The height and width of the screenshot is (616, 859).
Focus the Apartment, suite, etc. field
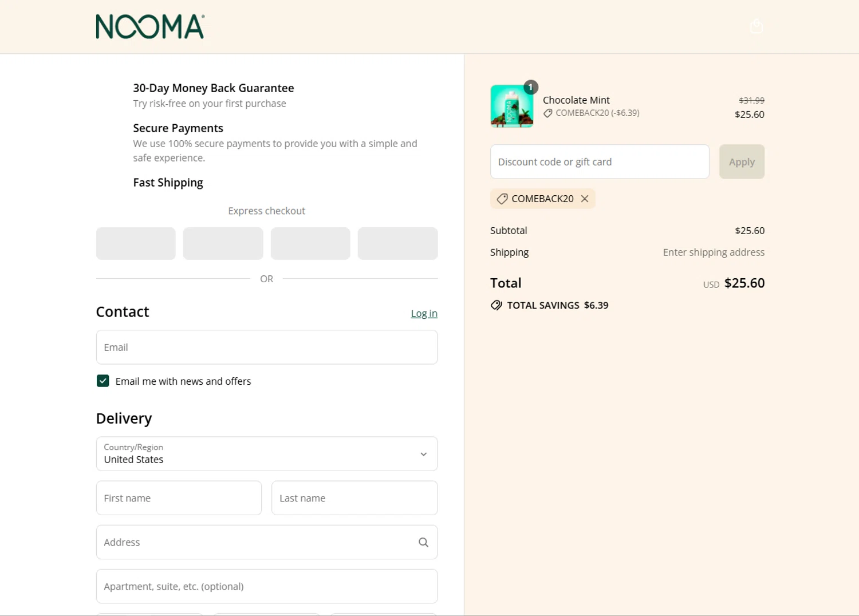click(267, 586)
